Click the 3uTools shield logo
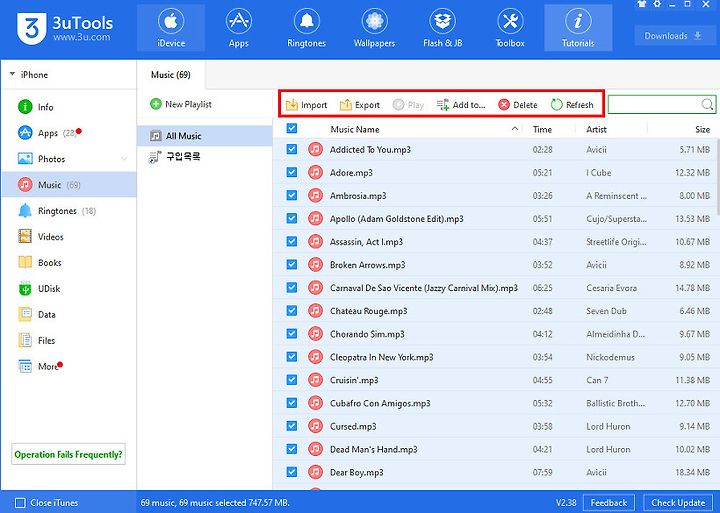This screenshot has height=513, width=720. coord(31,28)
